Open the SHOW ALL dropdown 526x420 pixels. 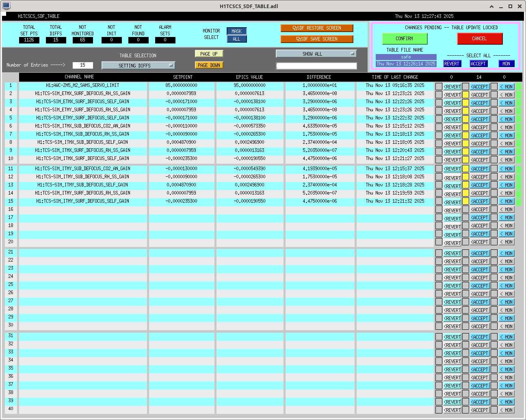[316, 54]
